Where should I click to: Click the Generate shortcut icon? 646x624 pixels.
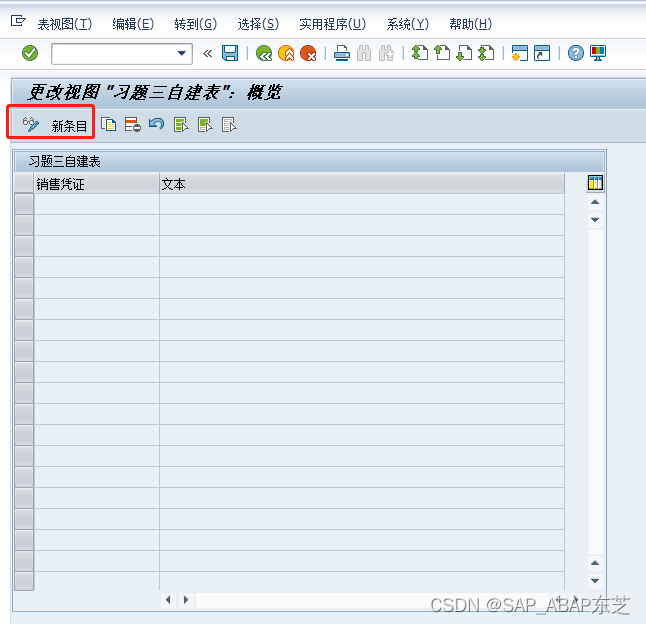click(542, 53)
